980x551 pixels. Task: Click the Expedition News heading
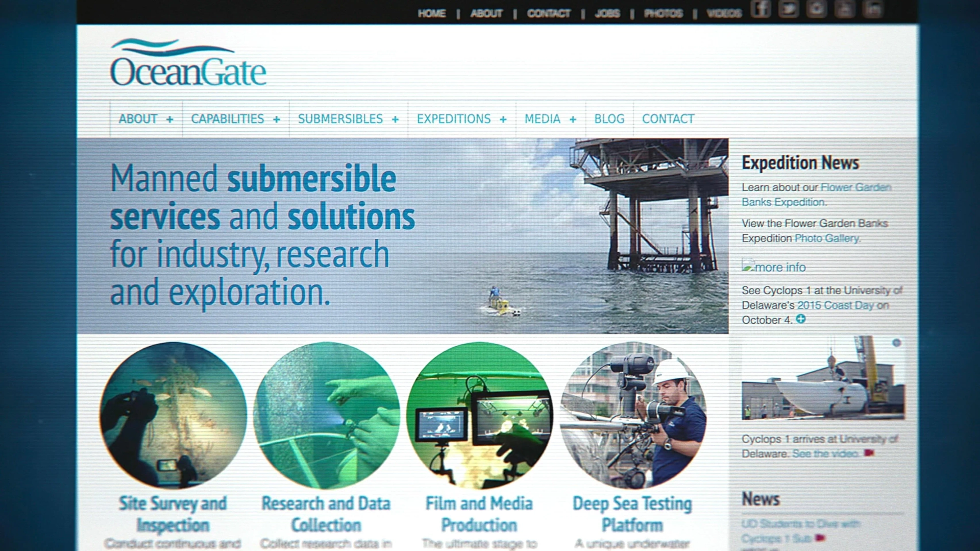(800, 162)
